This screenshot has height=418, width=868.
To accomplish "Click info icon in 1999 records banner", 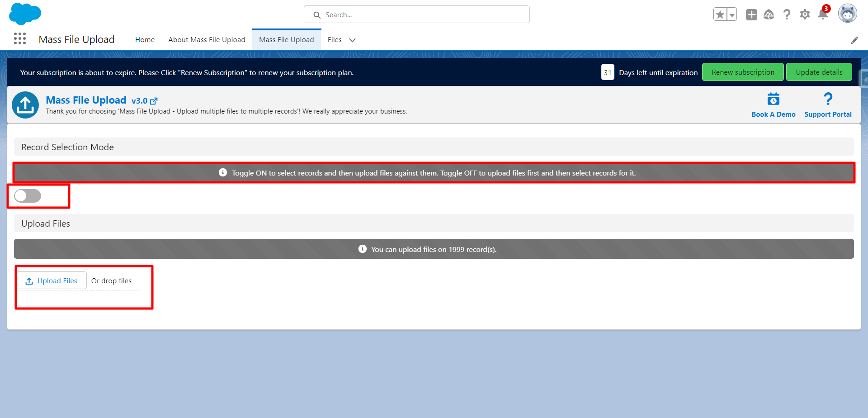I will click(363, 249).
